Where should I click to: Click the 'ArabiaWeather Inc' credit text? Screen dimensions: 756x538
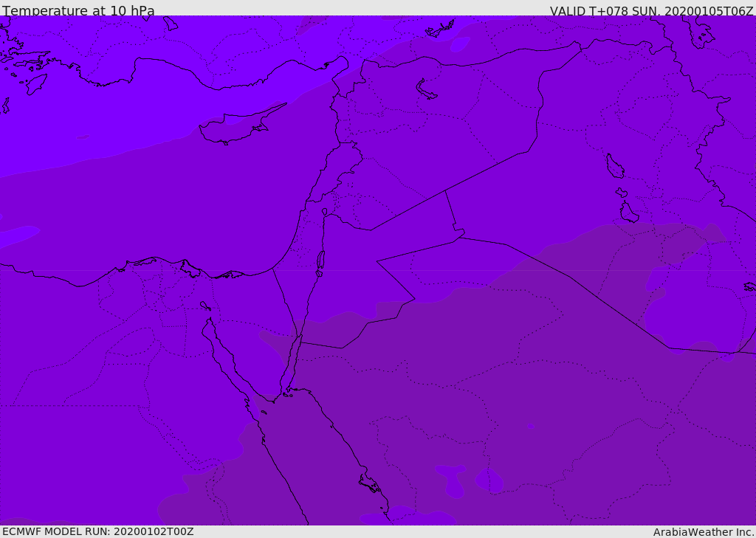tap(703, 532)
